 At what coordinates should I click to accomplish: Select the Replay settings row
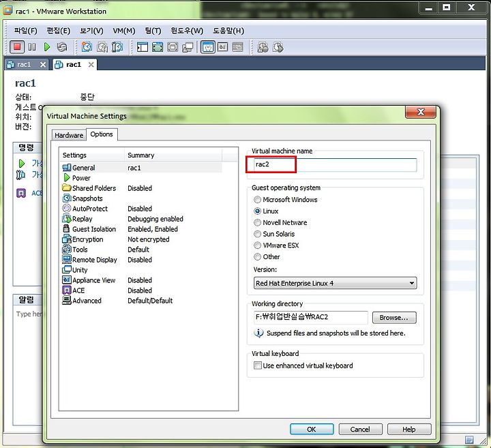point(142,219)
